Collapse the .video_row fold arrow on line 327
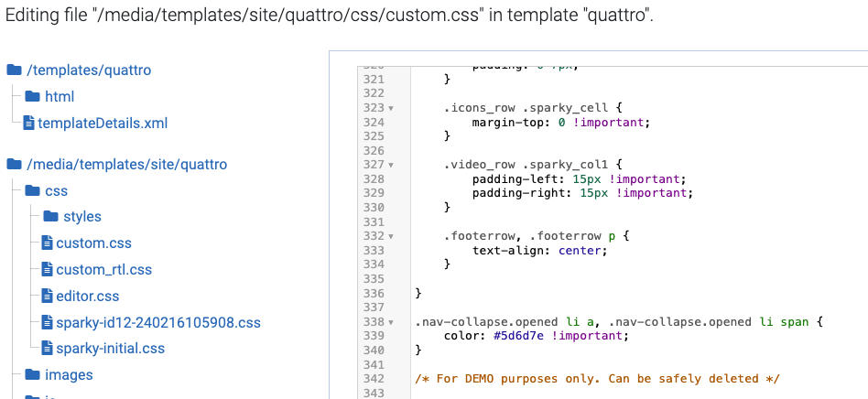 click(x=392, y=165)
